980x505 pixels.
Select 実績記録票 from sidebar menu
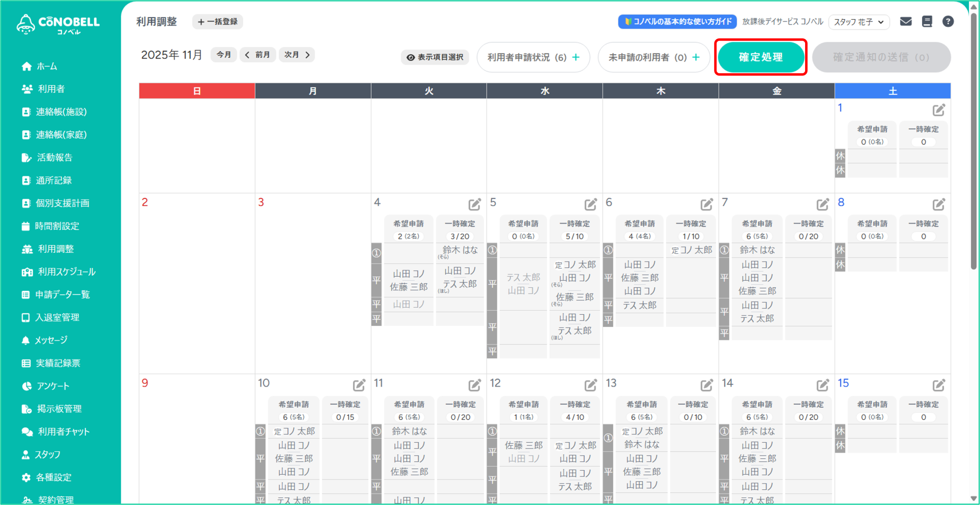(x=57, y=363)
